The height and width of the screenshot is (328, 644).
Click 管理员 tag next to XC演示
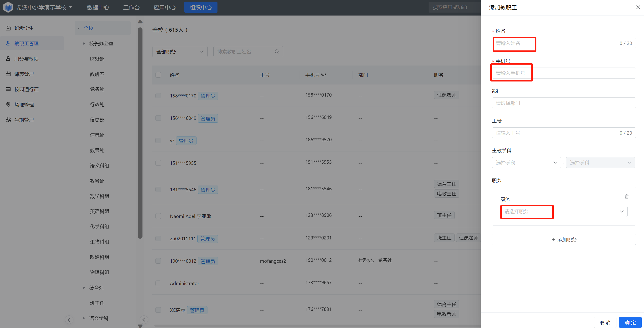(197, 310)
